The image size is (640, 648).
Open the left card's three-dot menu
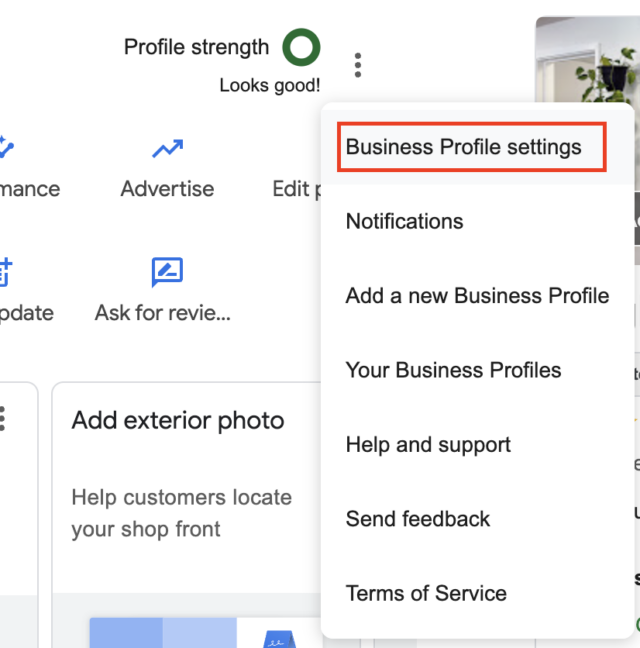click(x=3, y=417)
